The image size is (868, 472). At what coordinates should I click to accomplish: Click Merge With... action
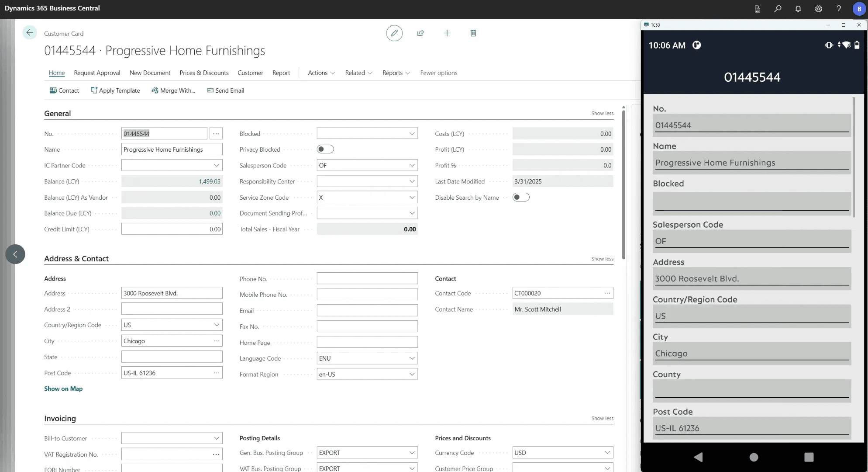(173, 90)
